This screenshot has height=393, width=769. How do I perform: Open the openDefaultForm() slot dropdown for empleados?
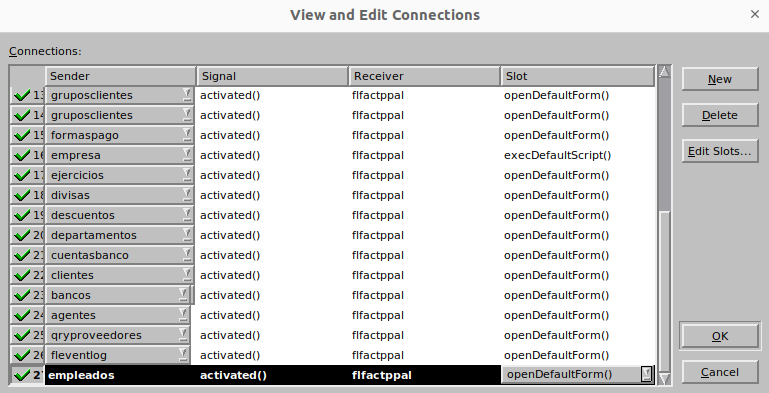point(646,374)
